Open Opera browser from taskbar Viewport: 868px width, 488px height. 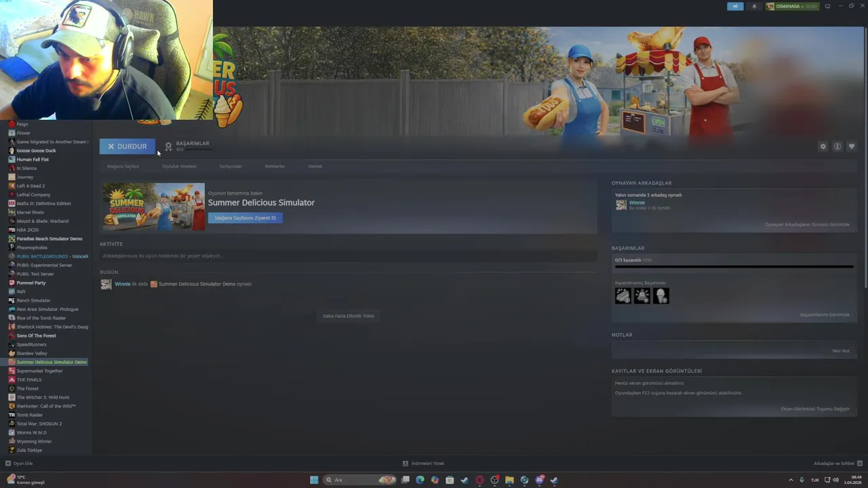click(479, 480)
